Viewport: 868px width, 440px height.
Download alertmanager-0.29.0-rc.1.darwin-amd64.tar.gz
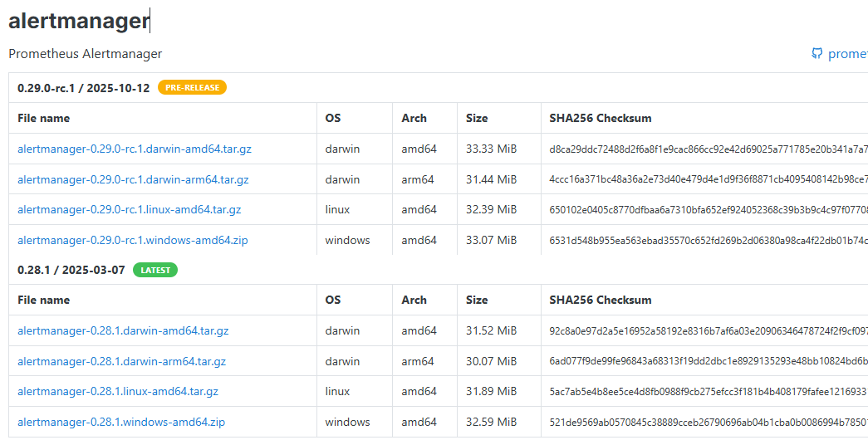pos(135,149)
